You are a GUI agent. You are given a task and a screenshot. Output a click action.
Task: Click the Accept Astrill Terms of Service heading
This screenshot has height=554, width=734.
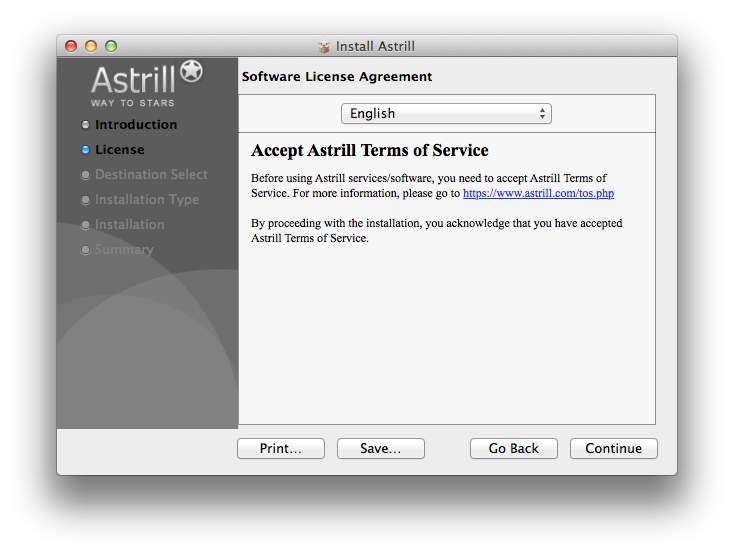[x=370, y=150]
